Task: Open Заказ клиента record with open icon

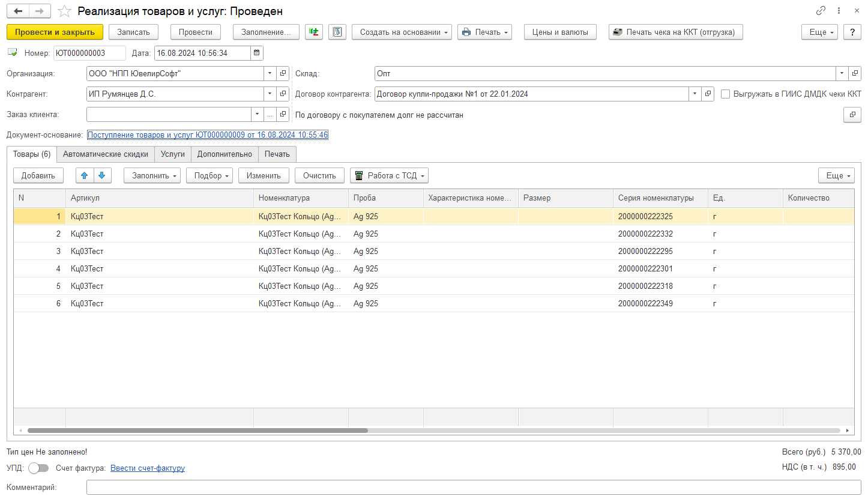Action: click(x=283, y=114)
